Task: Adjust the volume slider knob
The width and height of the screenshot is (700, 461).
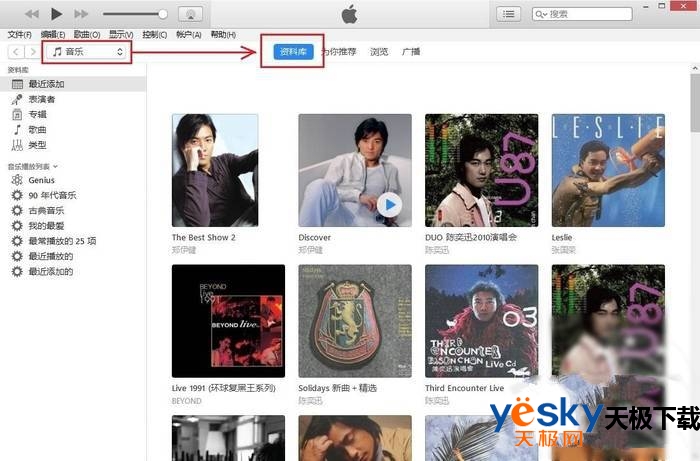Action: [163, 14]
